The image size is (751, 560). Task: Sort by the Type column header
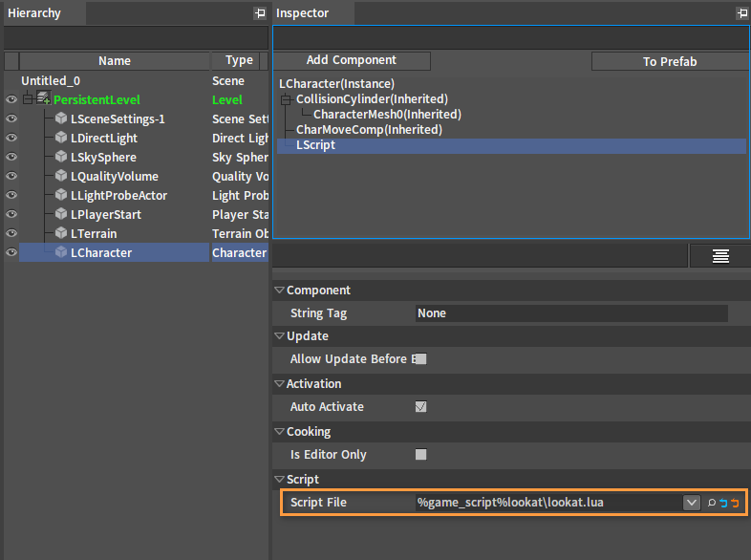pyautogui.click(x=239, y=61)
